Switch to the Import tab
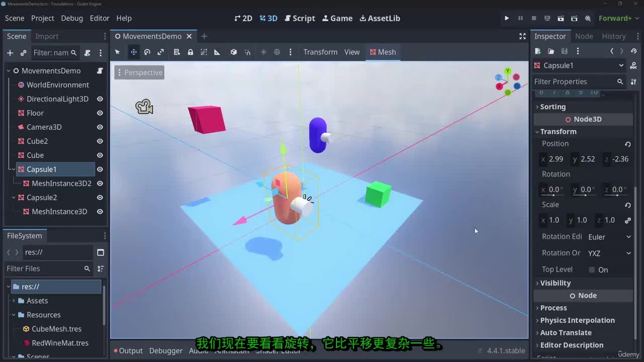The height and width of the screenshot is (362, 644). (x=47, y=36)
